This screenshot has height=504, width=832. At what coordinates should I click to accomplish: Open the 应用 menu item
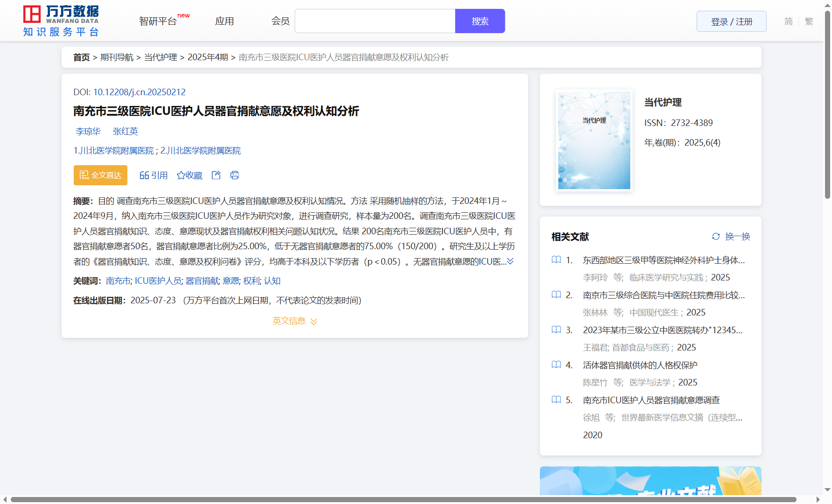click(224, 21)
